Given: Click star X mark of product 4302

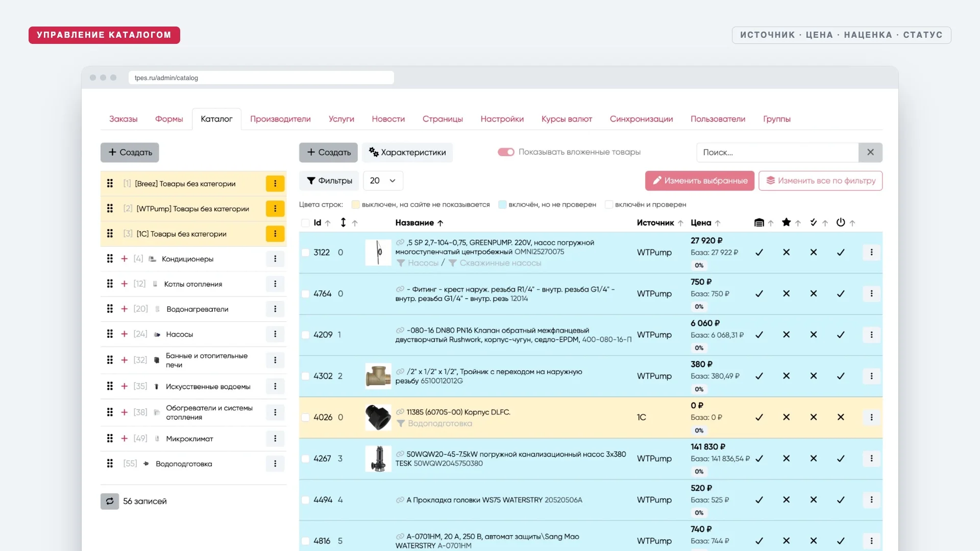Looking at the screenshot, I should [786, 376].
